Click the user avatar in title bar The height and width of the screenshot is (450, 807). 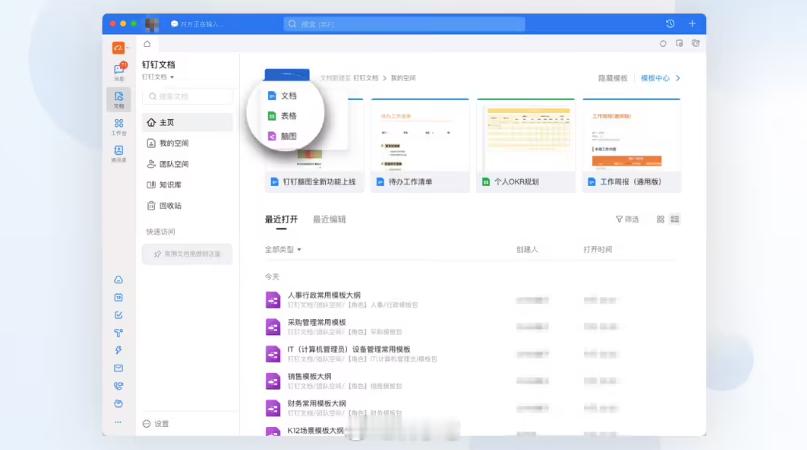tap(152, 24)
